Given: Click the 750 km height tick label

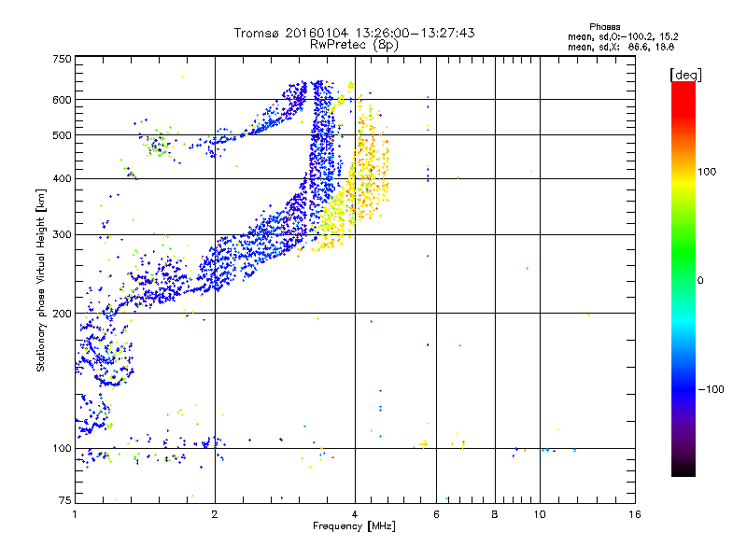Looking at the screenshot, I should [x=62, y=59].
